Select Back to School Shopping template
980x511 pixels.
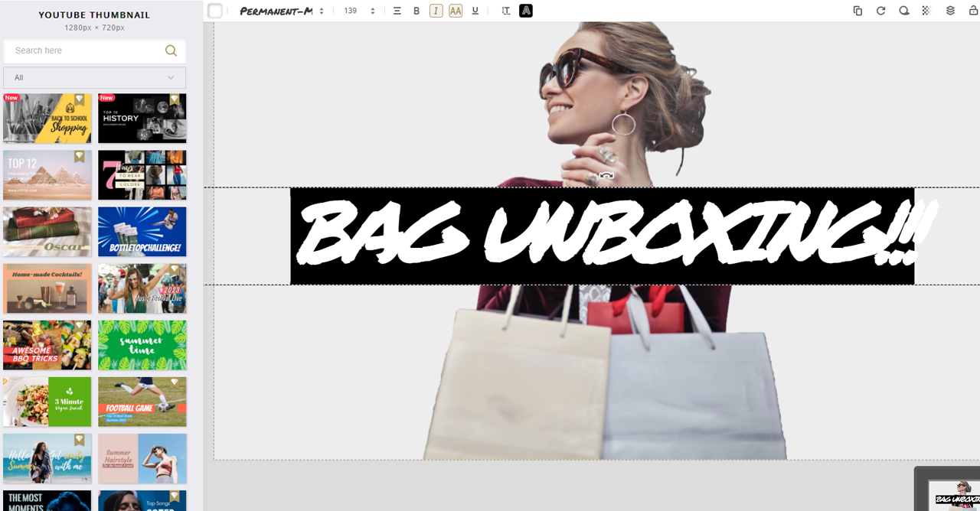point(47,119)
